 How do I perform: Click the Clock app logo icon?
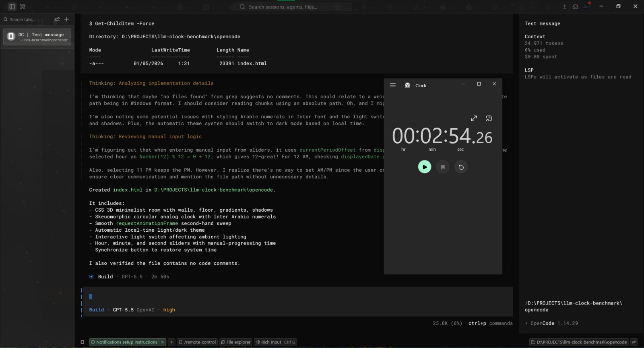[x=407, y=85]
